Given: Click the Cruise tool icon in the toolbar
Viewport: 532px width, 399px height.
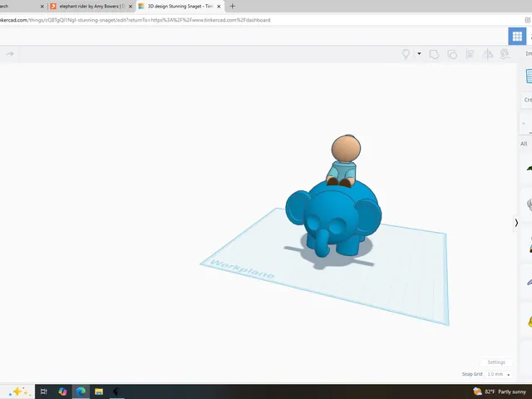Looking at the screenshot, I should (505, 54).
